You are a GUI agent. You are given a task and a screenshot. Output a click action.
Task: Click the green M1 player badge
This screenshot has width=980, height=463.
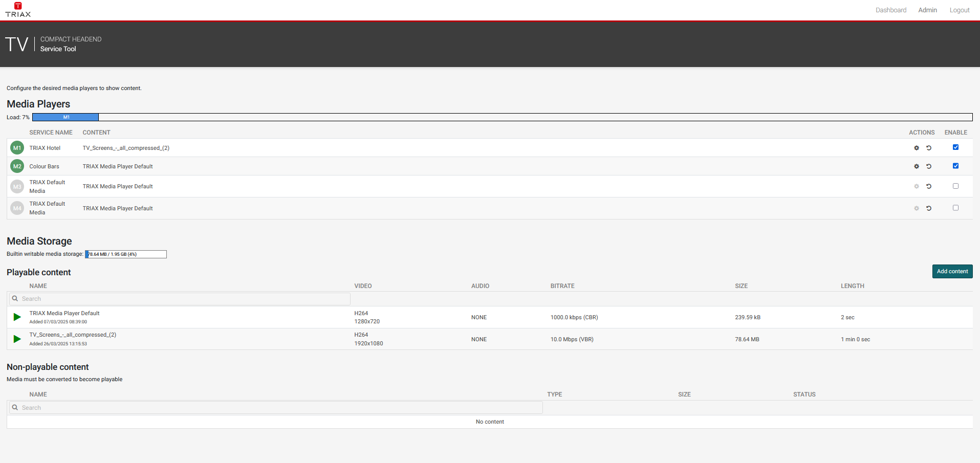click(17, 148)
